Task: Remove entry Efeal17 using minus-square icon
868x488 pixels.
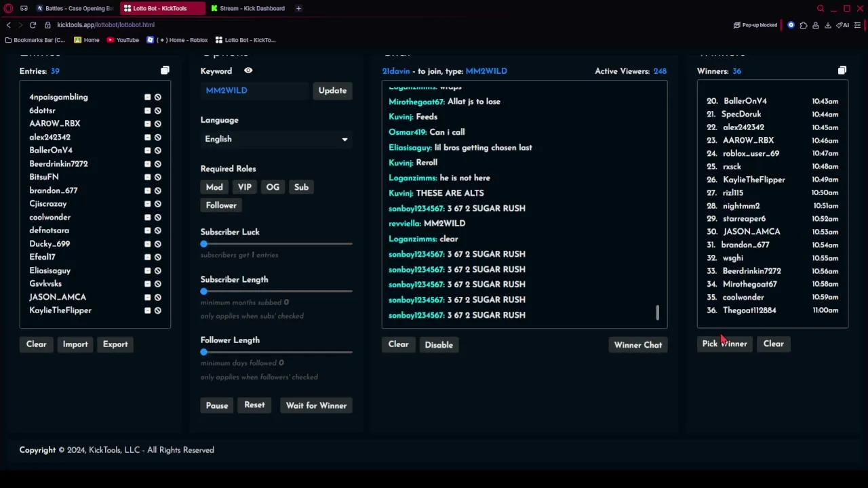Action: point(147,257)
